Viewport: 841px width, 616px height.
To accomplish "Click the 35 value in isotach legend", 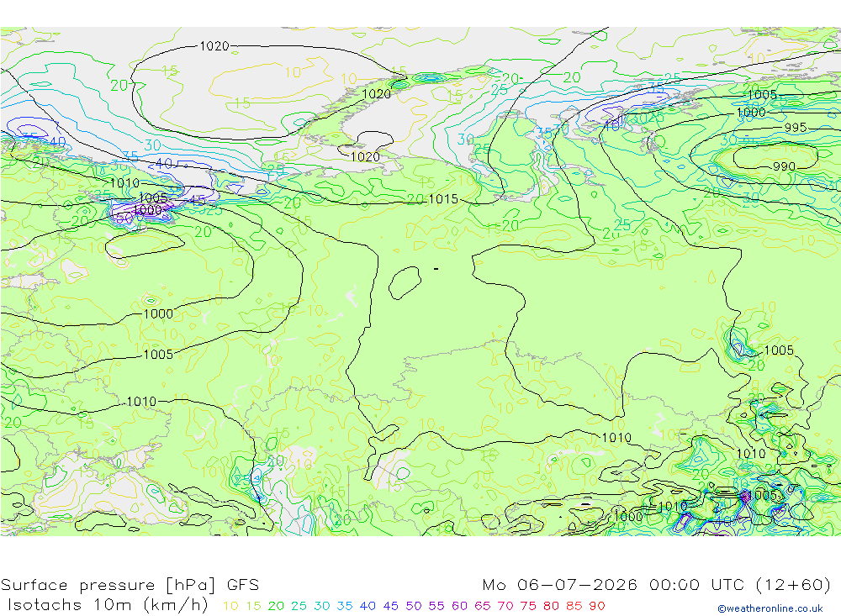I will pyautogui.click(x=344, y=606).
